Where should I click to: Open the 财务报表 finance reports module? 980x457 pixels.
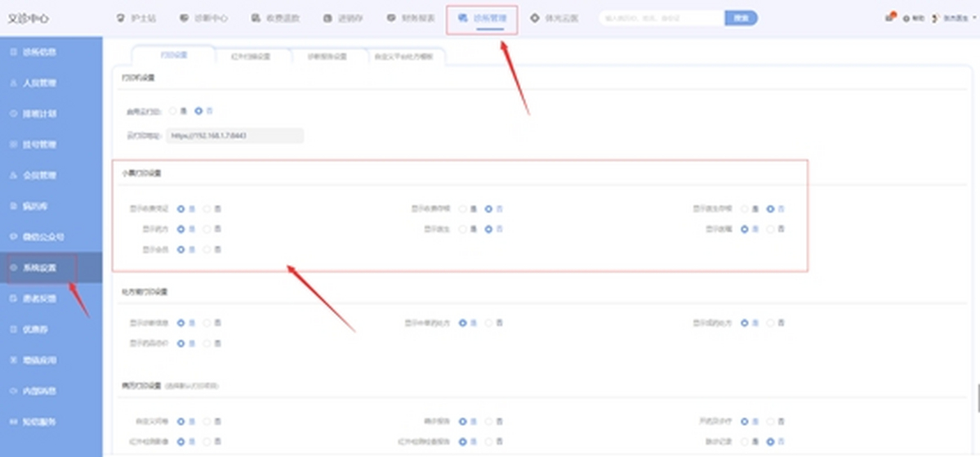pyautogui.click(x=411, y=17)
